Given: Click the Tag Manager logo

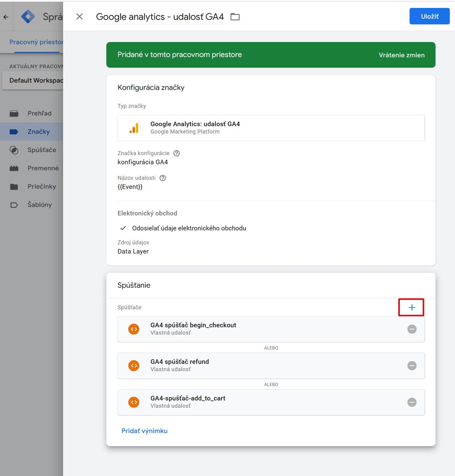Looking at the screenshot, I should 28,17.
